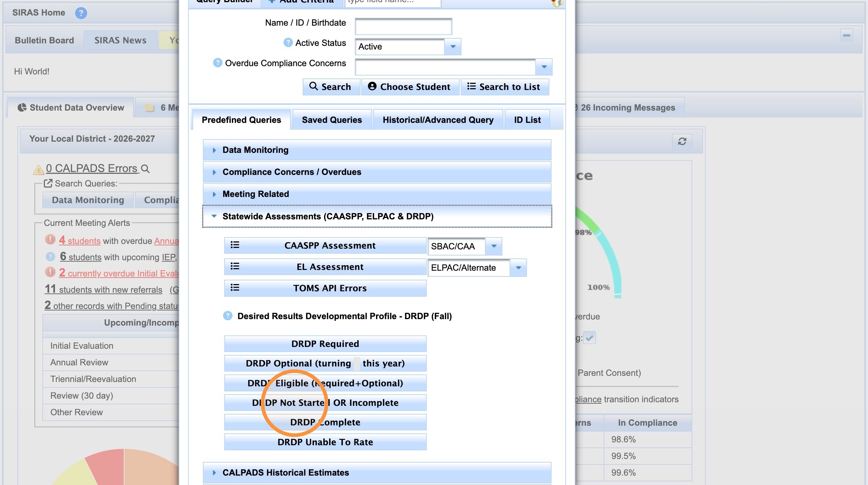Click the Search to List button
The height and width of the screenshot is (485, 868).
click(x=505, y=87)
